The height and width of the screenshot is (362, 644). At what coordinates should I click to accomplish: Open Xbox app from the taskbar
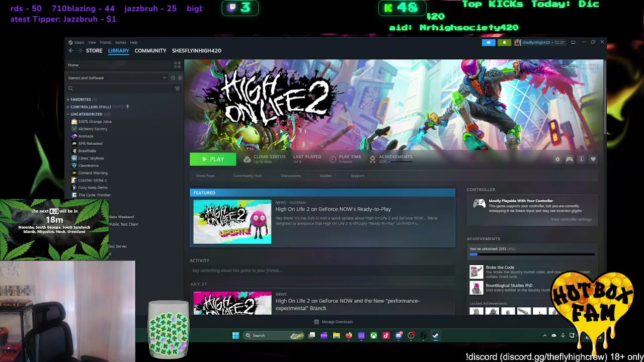(374, 335)
